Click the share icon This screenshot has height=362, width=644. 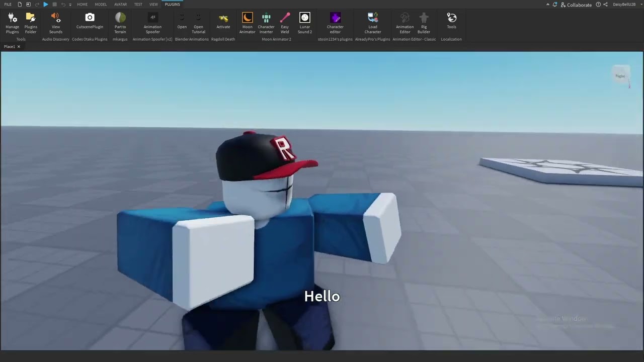coord(605,5)
